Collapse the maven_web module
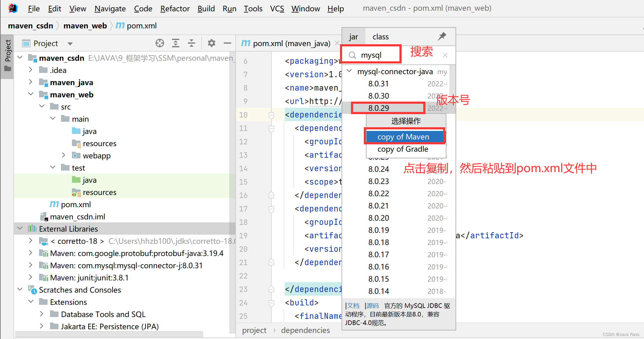Viewport: 644px width, 339px height. tap(31, 94)
